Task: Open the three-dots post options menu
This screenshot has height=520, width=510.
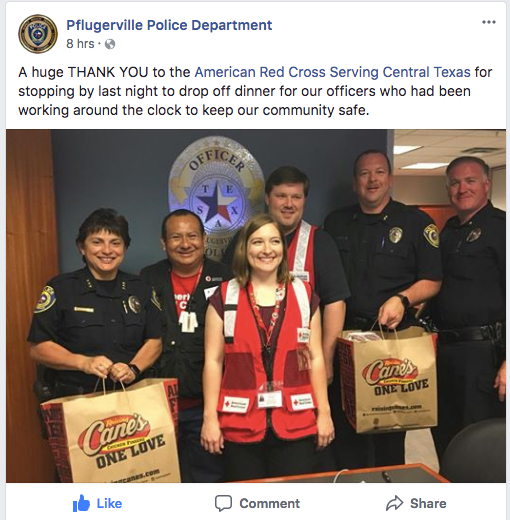Action: click(x=489, y=22)
